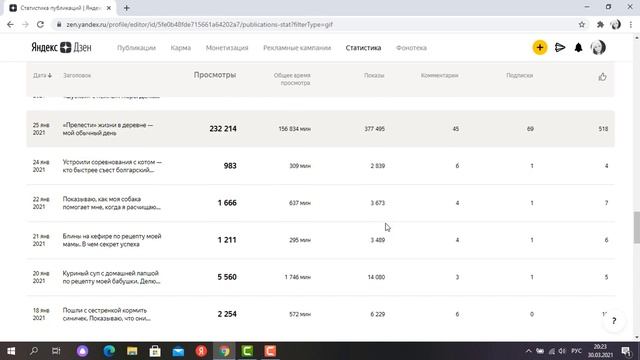The width and height of the screenshot is (640, 360).
Task: Open Microsoft Store from taskbar
Action: pos(155,351)
